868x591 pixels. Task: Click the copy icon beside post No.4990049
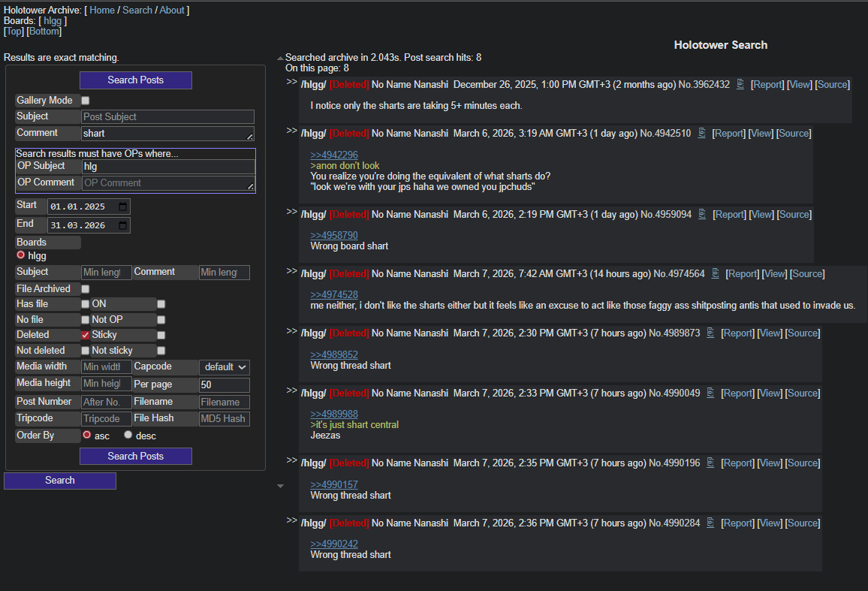[710, 392]
